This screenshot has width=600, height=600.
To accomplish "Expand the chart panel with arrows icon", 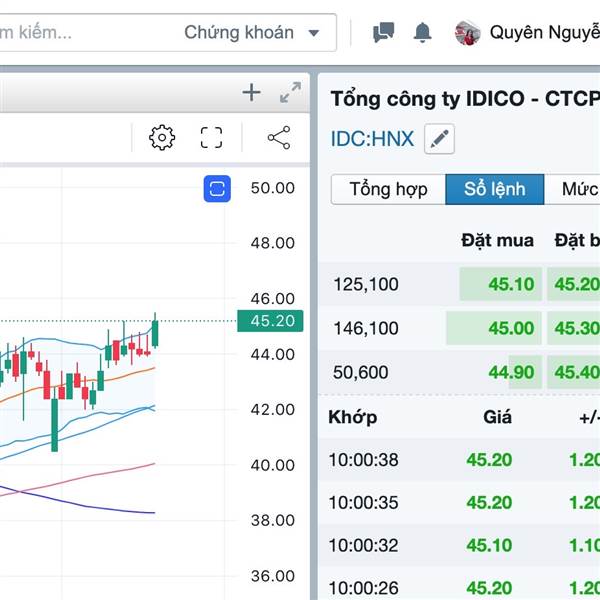I will click(290, 93).
